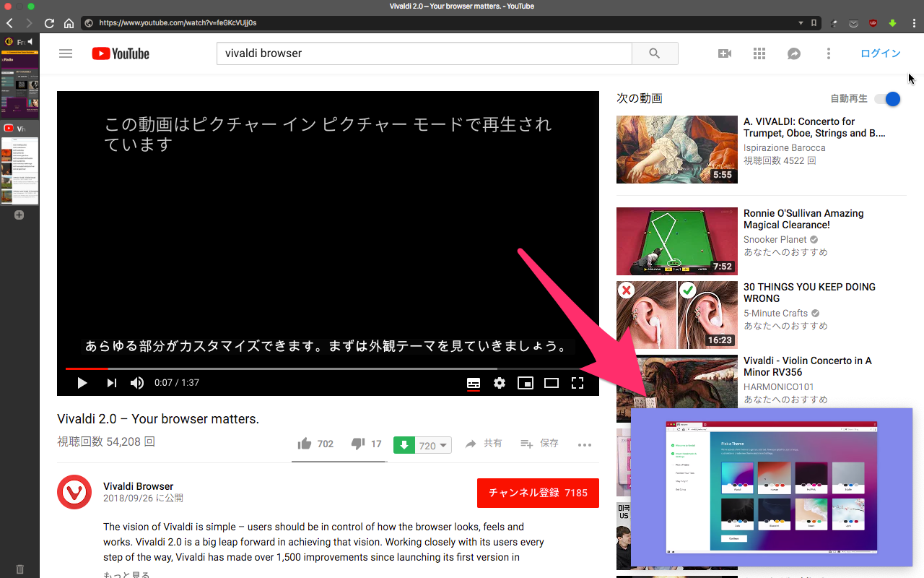The height and width of the screenshot is (578, 924).
Task: Click the 'Ronnie O'Sullivan Amazing Magical Clearance!' title
Action: point(803,219)
